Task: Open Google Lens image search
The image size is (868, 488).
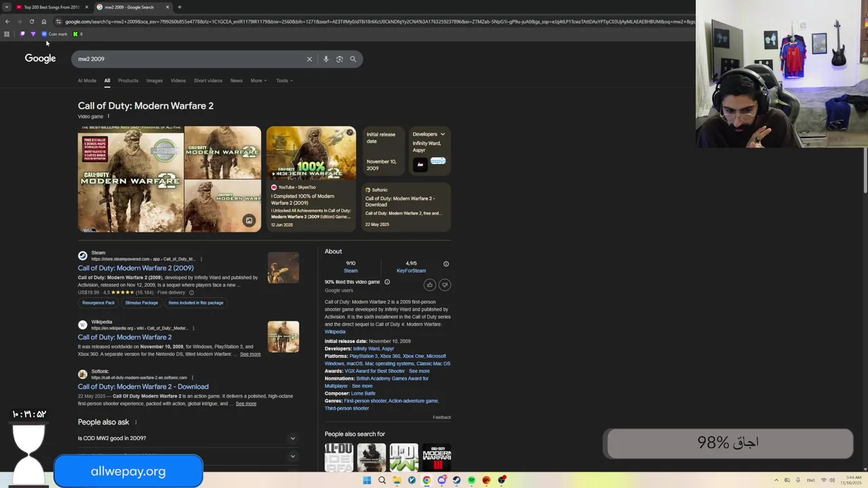Action: [x=339, y=59]
